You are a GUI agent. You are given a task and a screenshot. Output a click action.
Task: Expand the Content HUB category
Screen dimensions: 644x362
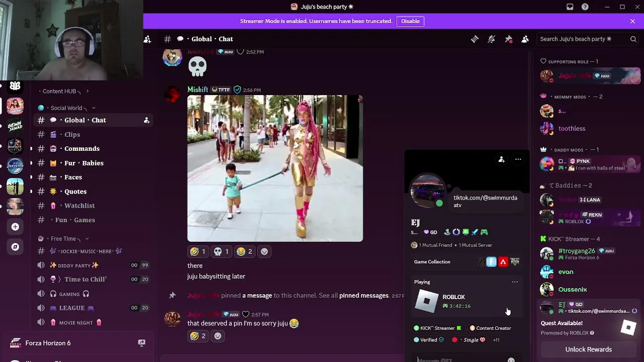[x=63, y=91]
